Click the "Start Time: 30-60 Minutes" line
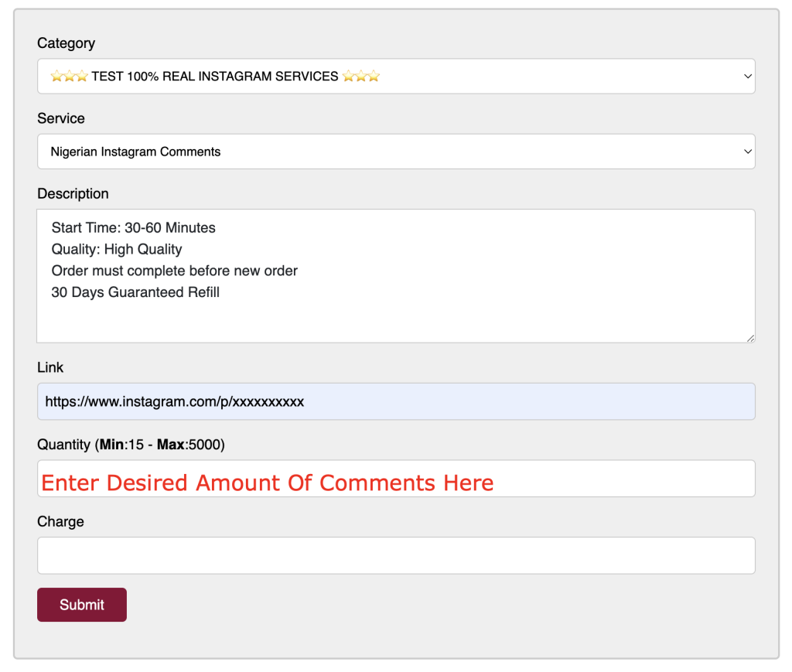This screenshot has height=672, width=792. coord(133,228)
